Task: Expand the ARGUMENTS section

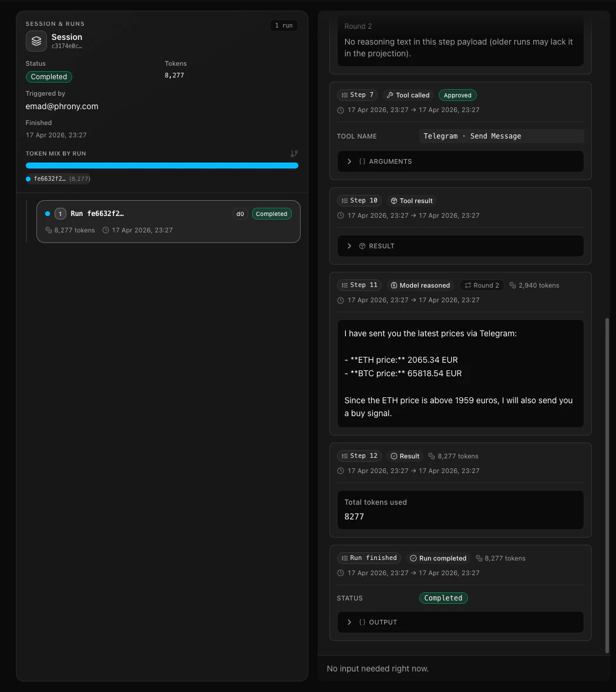Action: (x=460, y=161)
